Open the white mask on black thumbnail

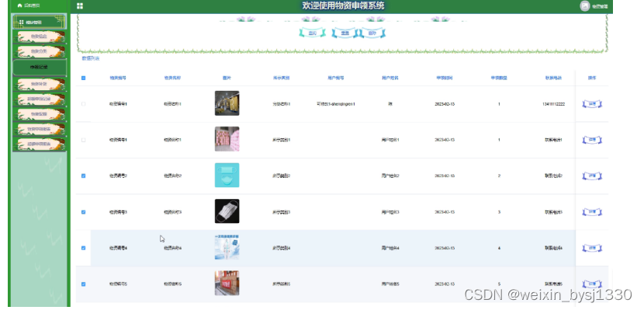pyautogui.click(x=227, y=211)
